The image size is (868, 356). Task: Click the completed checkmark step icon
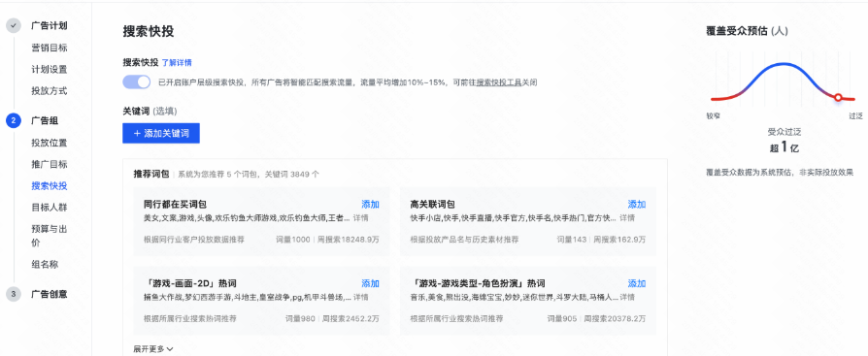[14, 26]
